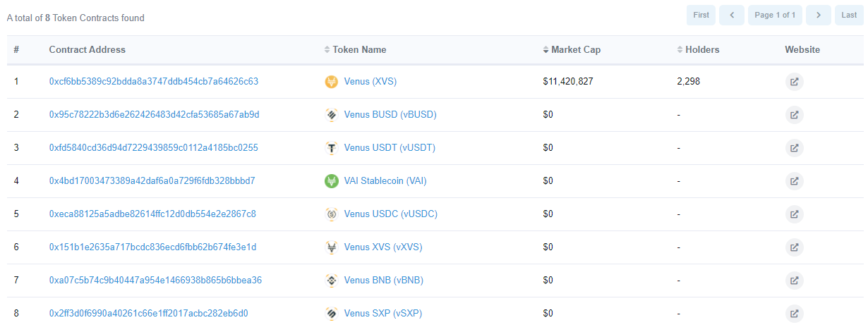Open website link icon for Venus (XVS)
868x332 pixels.
tap(795, 82)
